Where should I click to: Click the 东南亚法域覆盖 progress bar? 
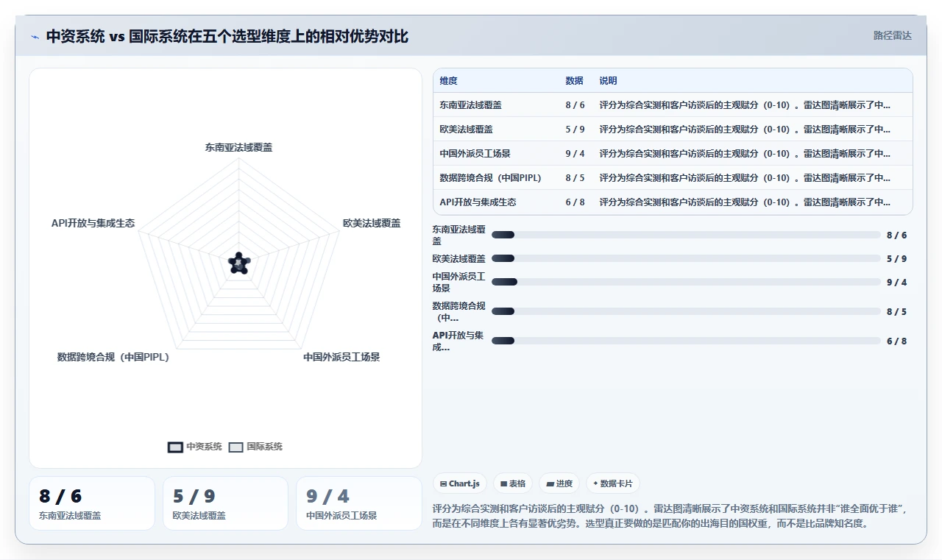pyautogui.click(x=686, y=235)
